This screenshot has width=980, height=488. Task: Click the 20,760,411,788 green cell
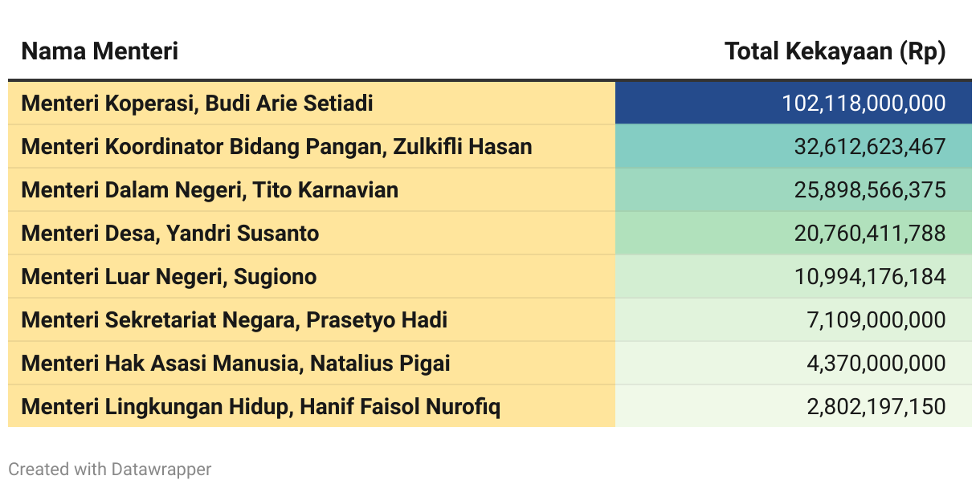(794, 233)
